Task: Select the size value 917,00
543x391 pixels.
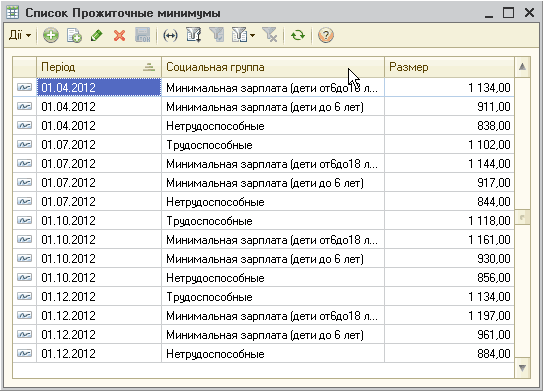Action: (x=493, y=183)
